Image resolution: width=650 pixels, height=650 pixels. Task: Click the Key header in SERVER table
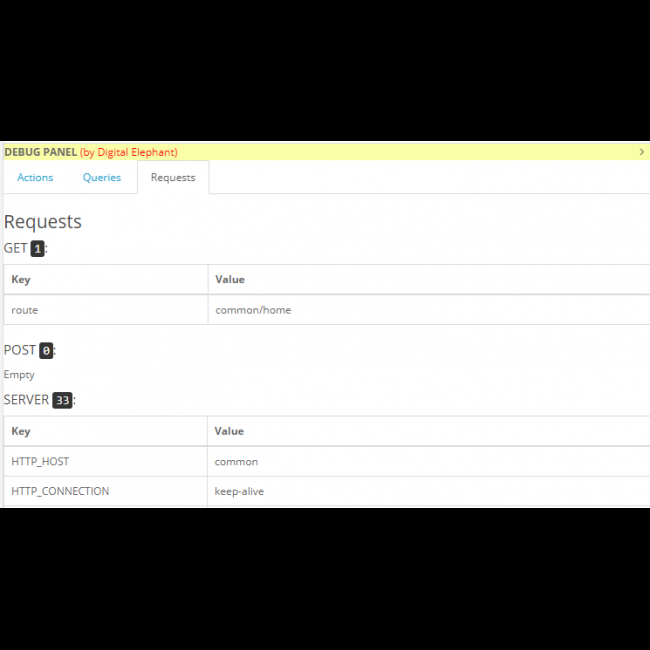21,431
